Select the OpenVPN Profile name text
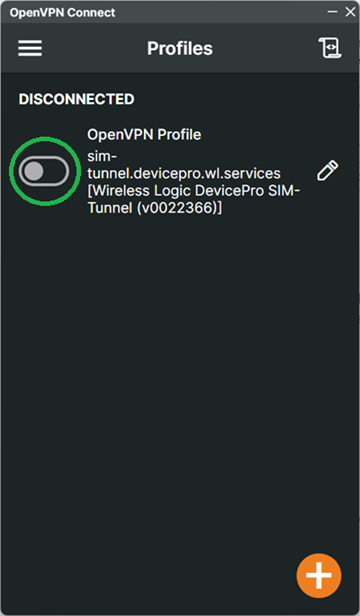Image resolution: width=360 pixels, height=616 pixels. [144, 134]
